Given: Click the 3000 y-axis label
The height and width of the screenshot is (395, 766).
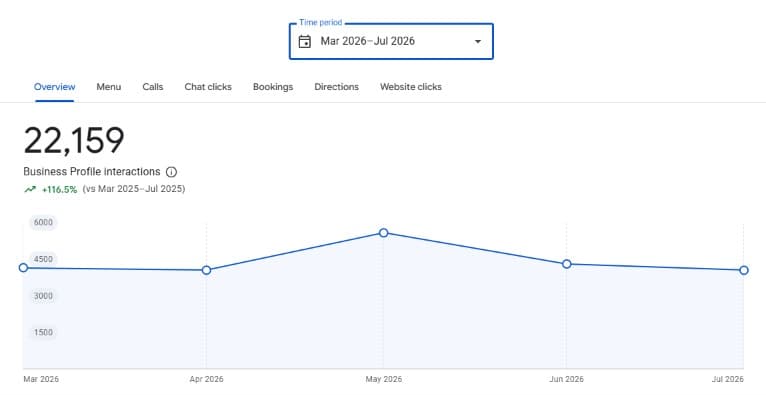Looking at the screenshot, I should pyautogui.click(x=43, y=296).
